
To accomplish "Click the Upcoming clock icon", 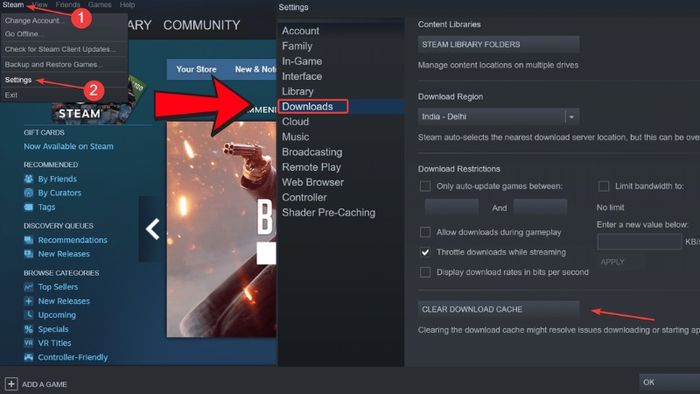I will (29, 315).
